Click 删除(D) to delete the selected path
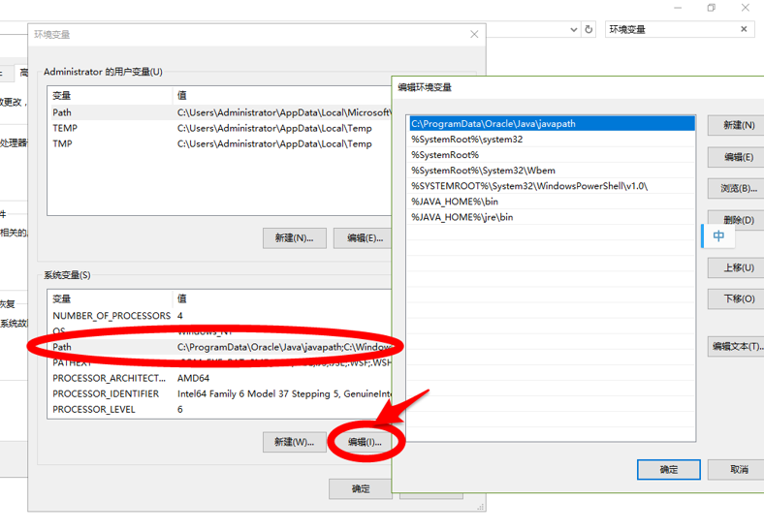This screenshot has width=764, height=532. [x=737, y=220]
